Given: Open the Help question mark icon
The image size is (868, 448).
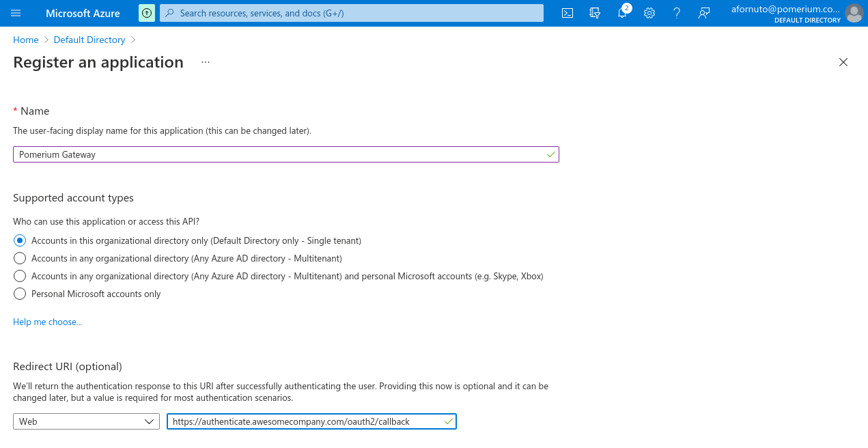Looking at the screenshot, I should coord(677,13).
